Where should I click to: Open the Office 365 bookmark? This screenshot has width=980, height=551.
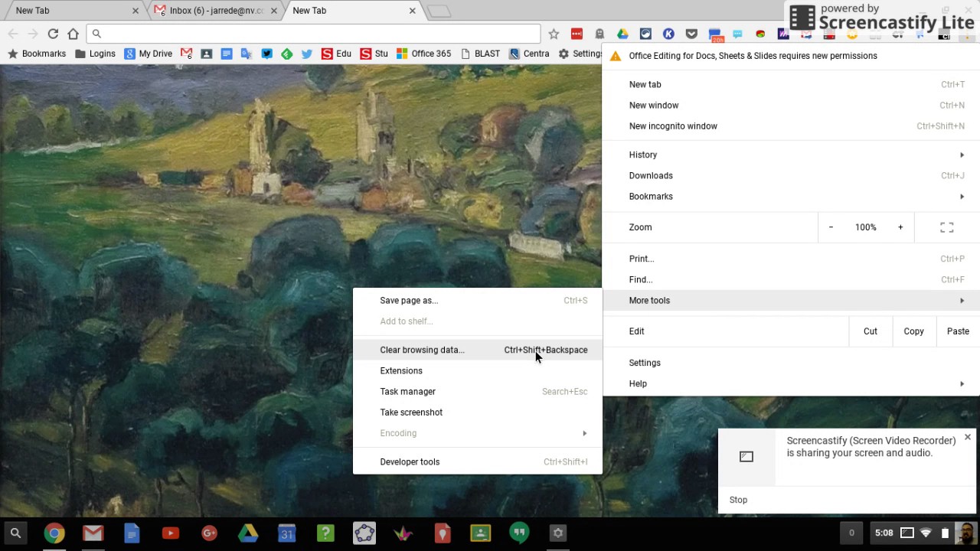(423, 54)
